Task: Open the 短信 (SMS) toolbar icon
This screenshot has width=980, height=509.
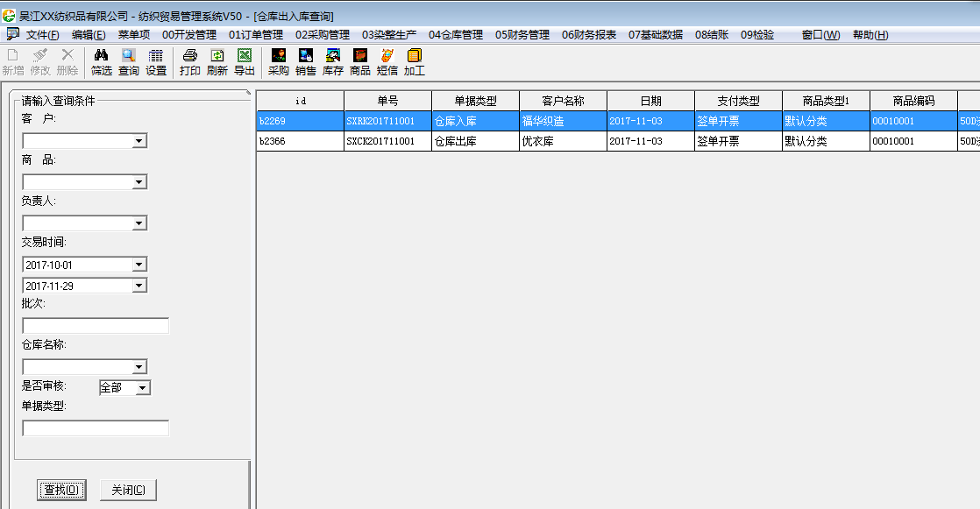Action: 387,62
